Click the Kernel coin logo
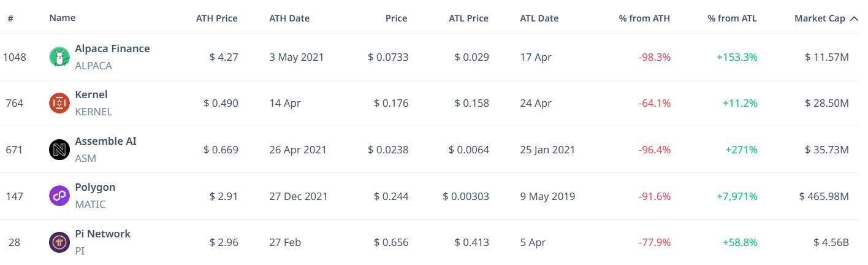The height and width of the screenshot is (265, 868). click(x=59, y=103)
